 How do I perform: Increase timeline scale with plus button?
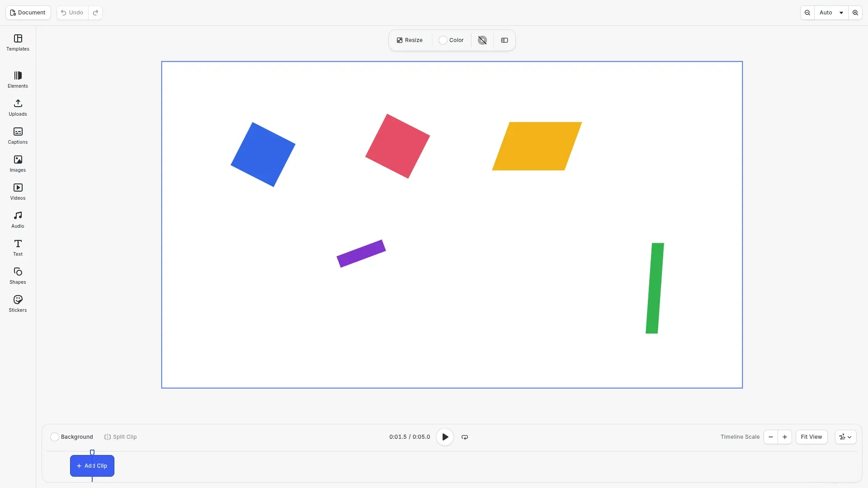point(785,437)
